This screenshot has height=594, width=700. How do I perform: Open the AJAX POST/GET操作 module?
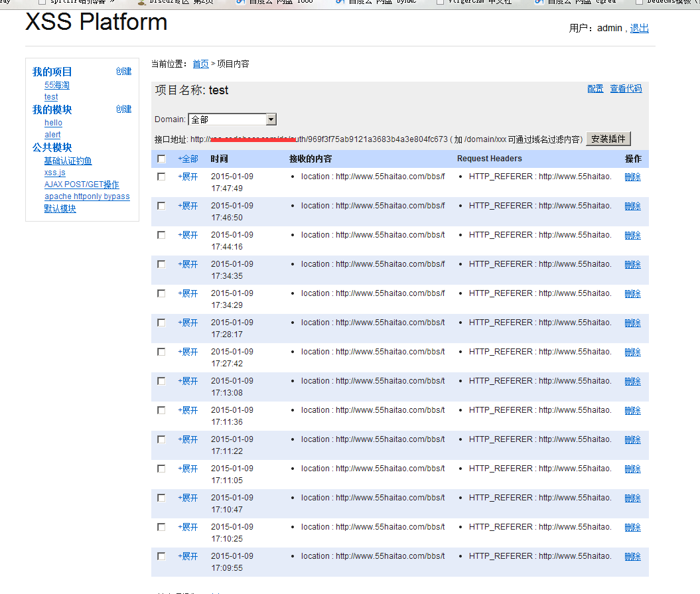tap(82, 185)
